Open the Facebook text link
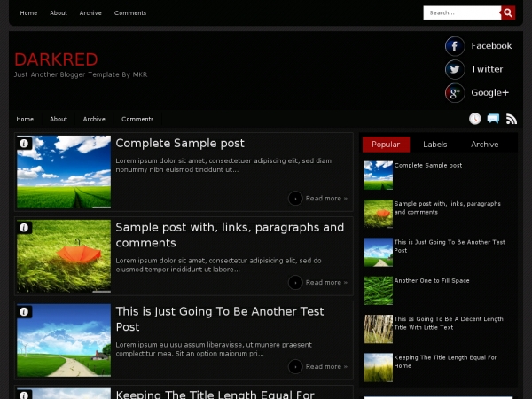Viewport: 532px width, 399px height. click(491, 46)
